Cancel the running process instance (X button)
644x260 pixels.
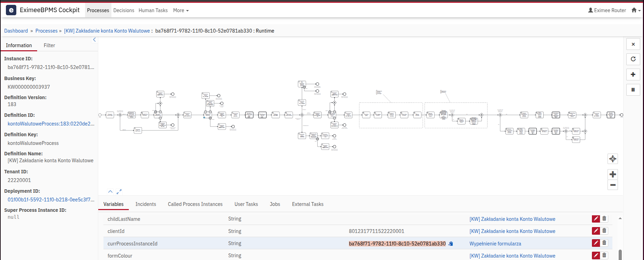633,44
